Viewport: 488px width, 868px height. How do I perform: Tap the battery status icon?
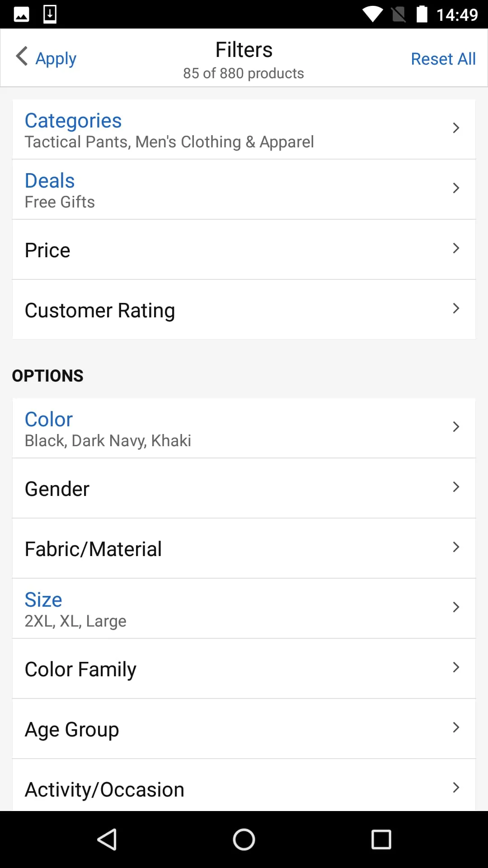coord(422,14)
